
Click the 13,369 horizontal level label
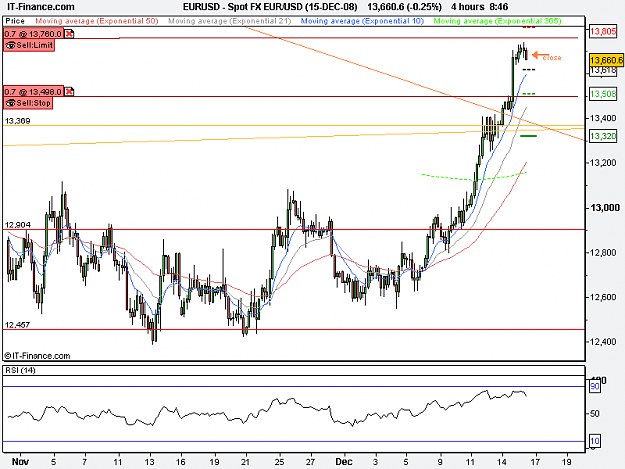point(18,121)
